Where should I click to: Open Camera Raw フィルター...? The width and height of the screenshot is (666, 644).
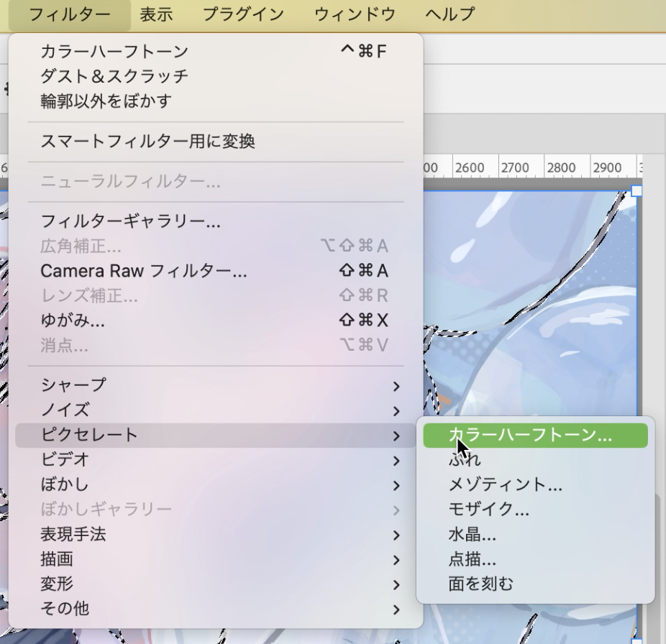[x=216, y=271]
